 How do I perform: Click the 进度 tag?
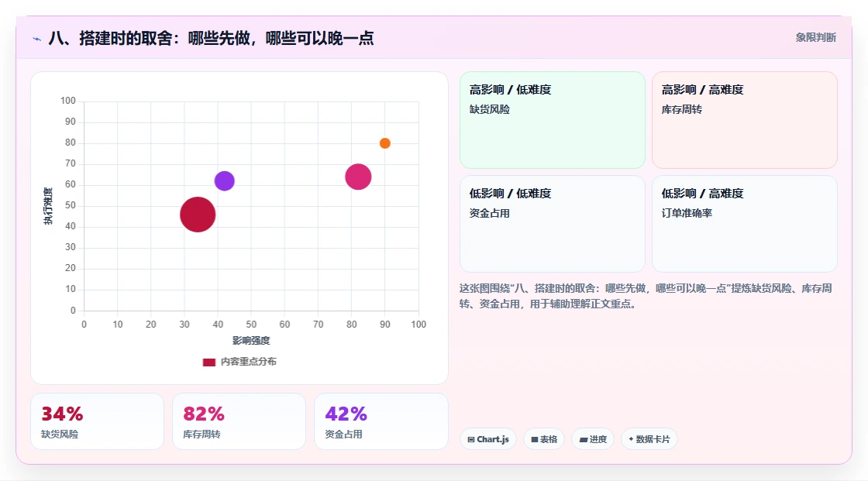593,439
